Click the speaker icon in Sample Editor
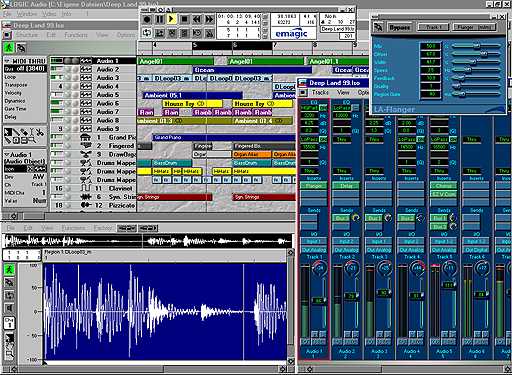The width and height of the screenshot is (512, 375). 9,308
